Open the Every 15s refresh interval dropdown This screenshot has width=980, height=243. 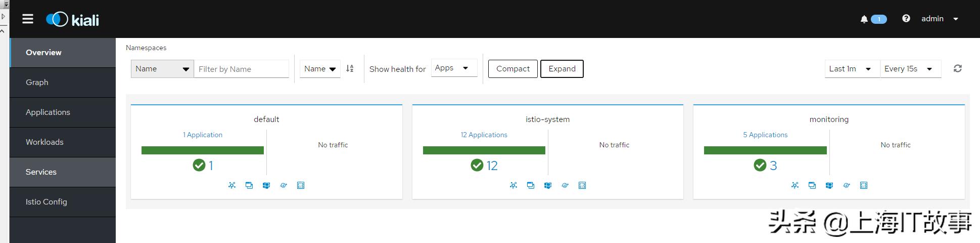coord(910,69)
